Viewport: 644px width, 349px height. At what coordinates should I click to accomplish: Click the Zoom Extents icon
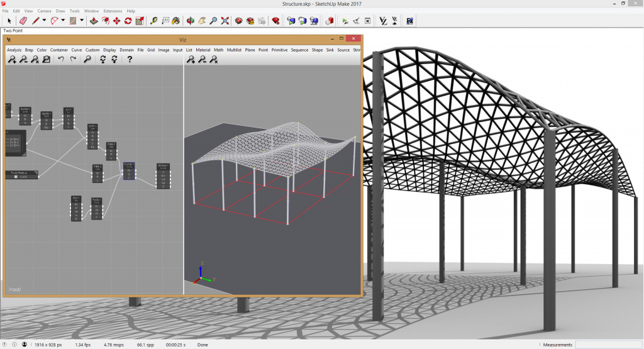225,21
